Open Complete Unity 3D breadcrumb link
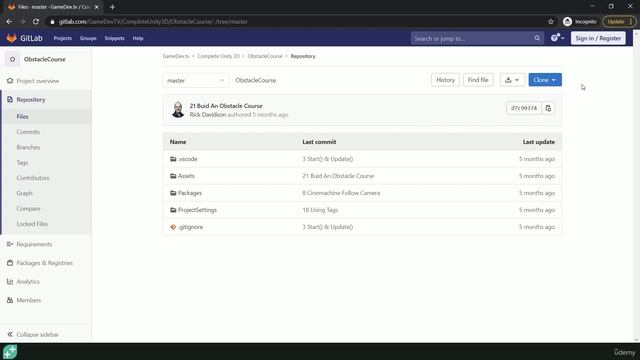 [x=218, y=56]
